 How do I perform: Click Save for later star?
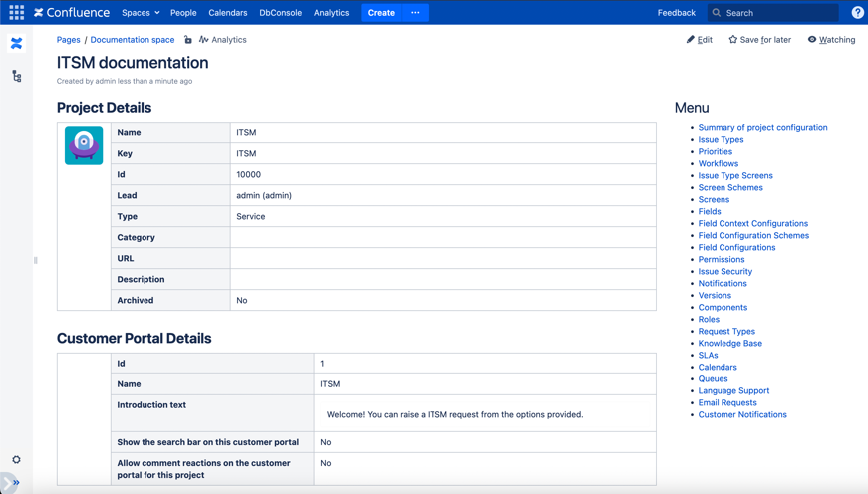pyautogui.click(x=760, y=40)
